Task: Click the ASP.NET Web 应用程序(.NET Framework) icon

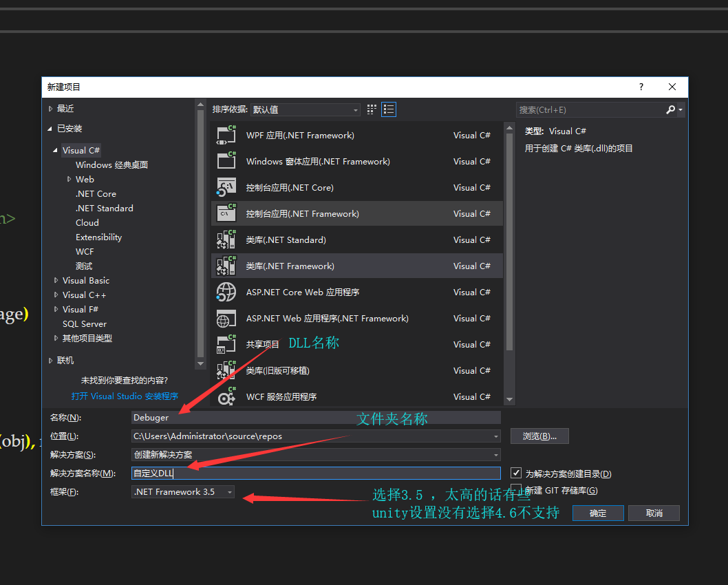Action: [226, 319]
